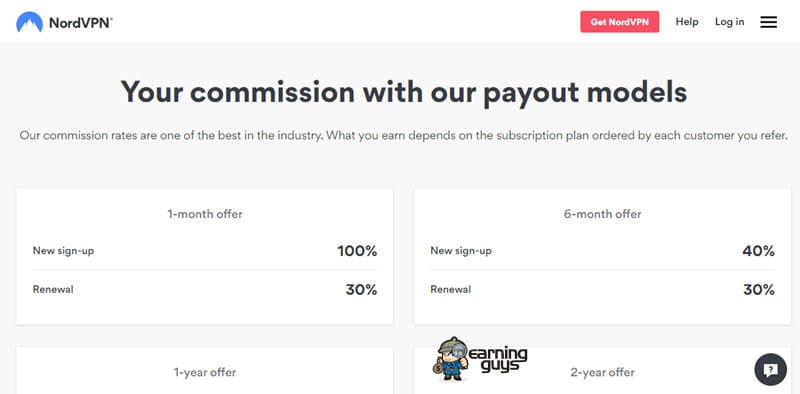Click New sign-up label in 6-month card
Viewport: 800px width, 394px height.
tap(461, 251)
